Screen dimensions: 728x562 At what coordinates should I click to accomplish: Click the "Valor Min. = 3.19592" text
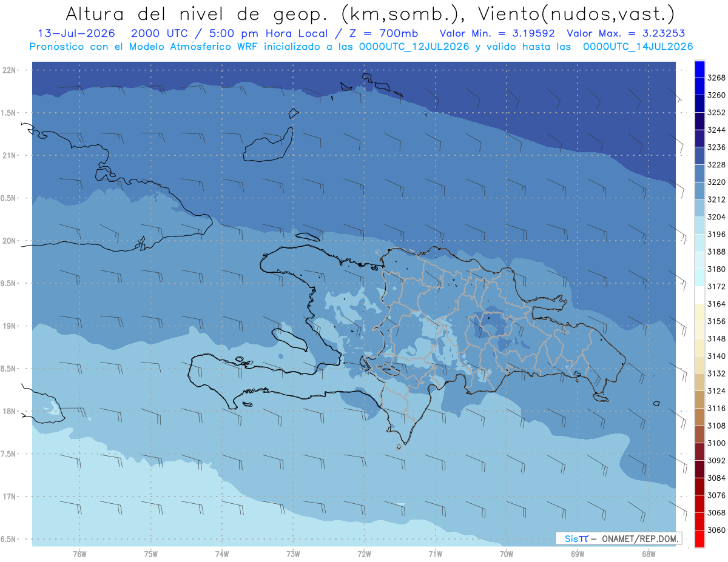[x=497, y=33]
